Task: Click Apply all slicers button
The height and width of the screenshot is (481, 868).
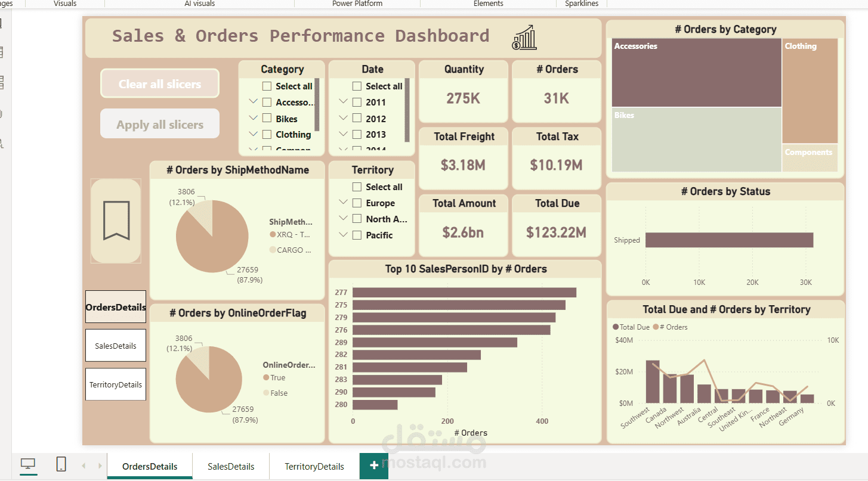Action: [160, 124]
